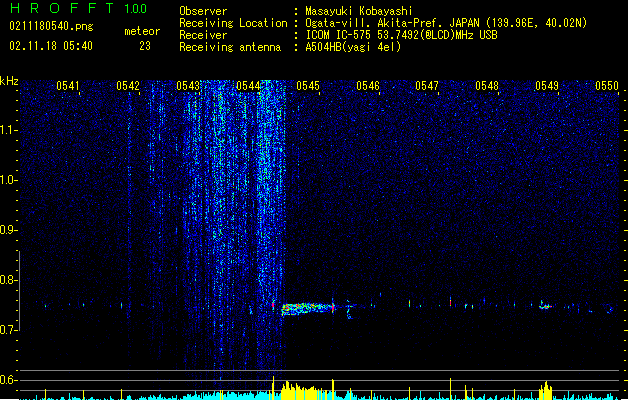
Task: Click the 0547 time marker
Action: [427, 85]
